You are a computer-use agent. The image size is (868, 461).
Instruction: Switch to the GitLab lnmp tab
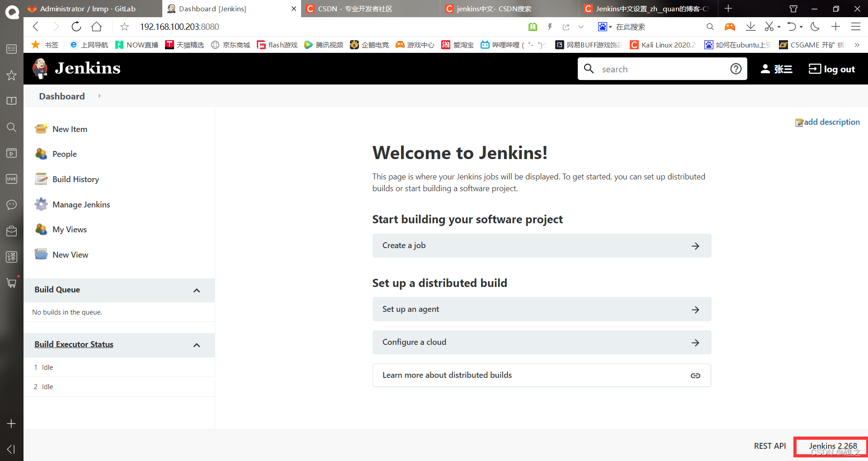[93, 9]
